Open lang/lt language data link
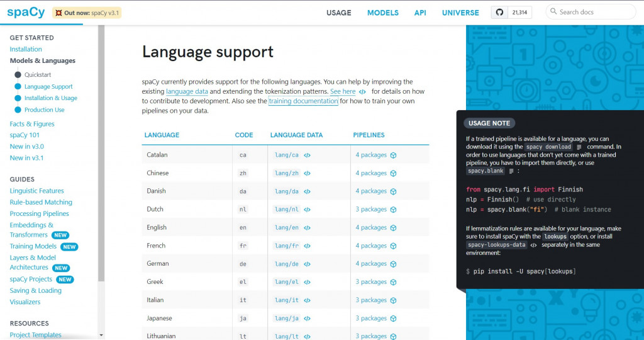 pyautogui.click(x=287, y=336)
